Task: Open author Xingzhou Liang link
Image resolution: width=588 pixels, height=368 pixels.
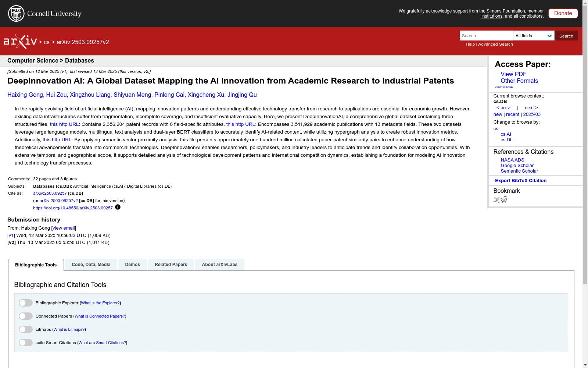Action: point(90,95)
